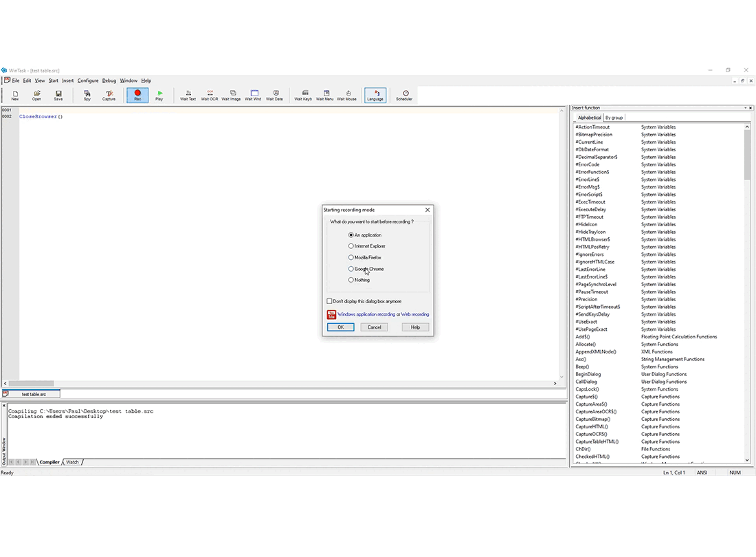756x557 pixels.
Task: Open the Insert menu
Action: coord(68,80)
